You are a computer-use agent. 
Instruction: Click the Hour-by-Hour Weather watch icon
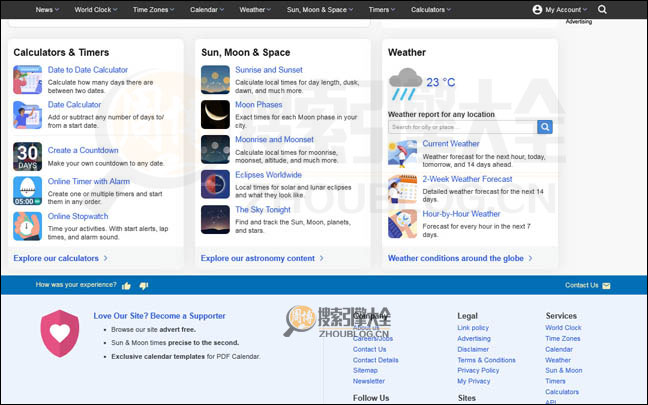403,224
